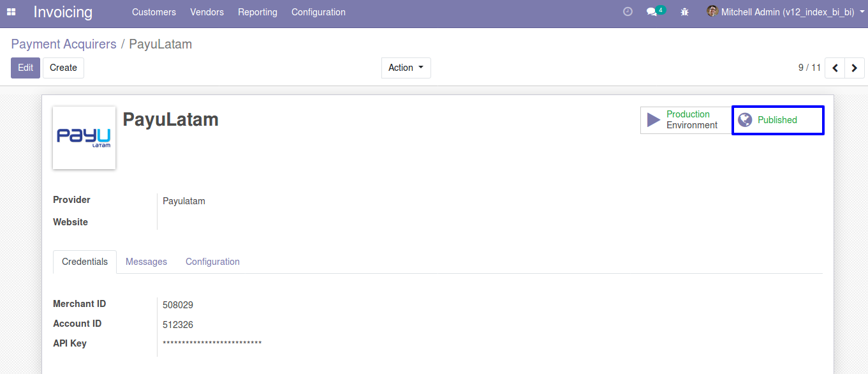868x374 pixels.
Task: Switch to the form Configuration tab
Action: (212, 262)
